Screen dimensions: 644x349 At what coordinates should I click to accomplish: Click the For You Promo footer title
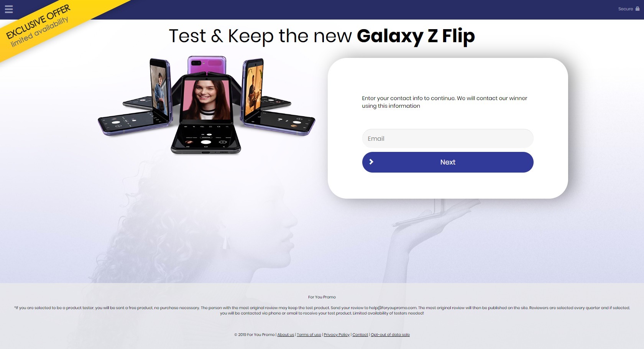[322, 297]
